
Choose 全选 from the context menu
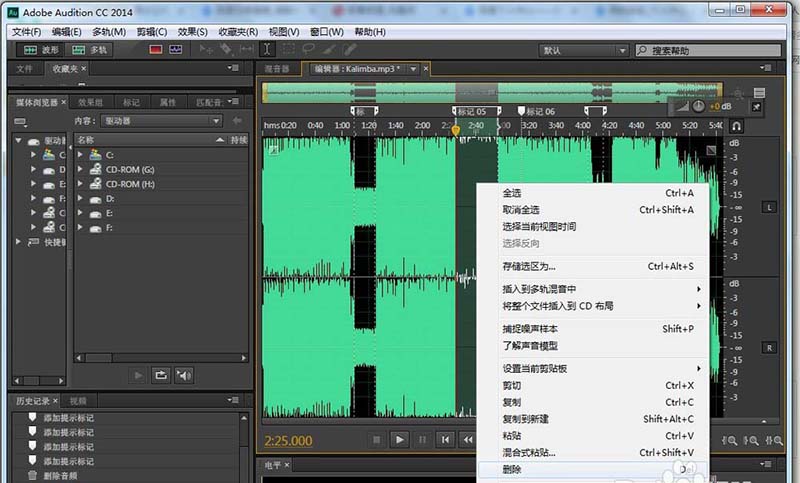[593, 193]
